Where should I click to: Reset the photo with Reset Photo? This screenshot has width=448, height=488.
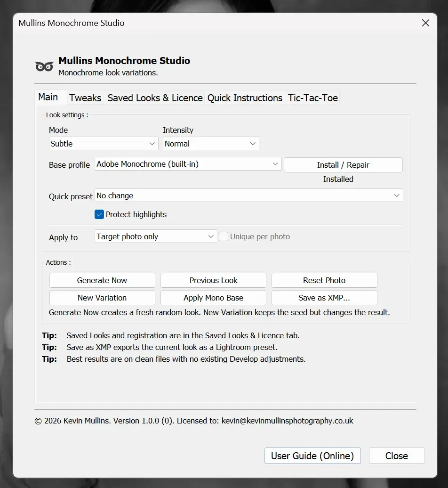tap(324, 280)
